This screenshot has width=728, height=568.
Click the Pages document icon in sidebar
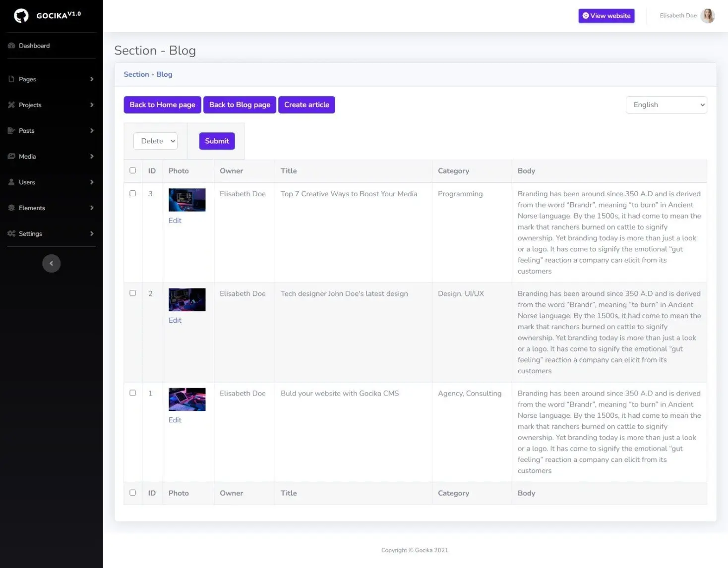coord(11,79)
